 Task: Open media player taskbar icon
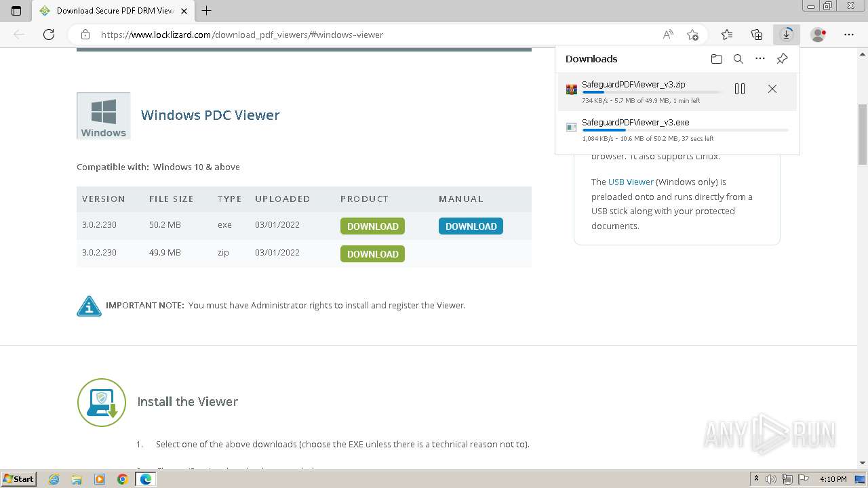tap(100, 479)
